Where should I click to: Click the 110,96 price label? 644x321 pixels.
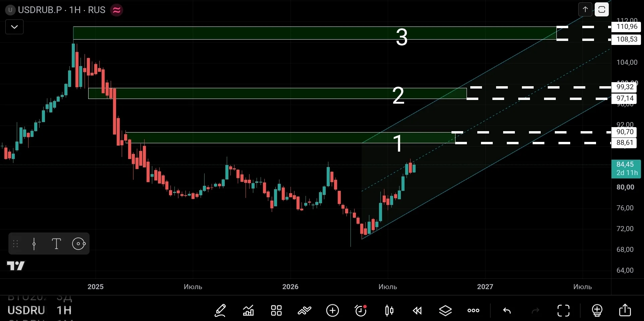tap(627, 26)
